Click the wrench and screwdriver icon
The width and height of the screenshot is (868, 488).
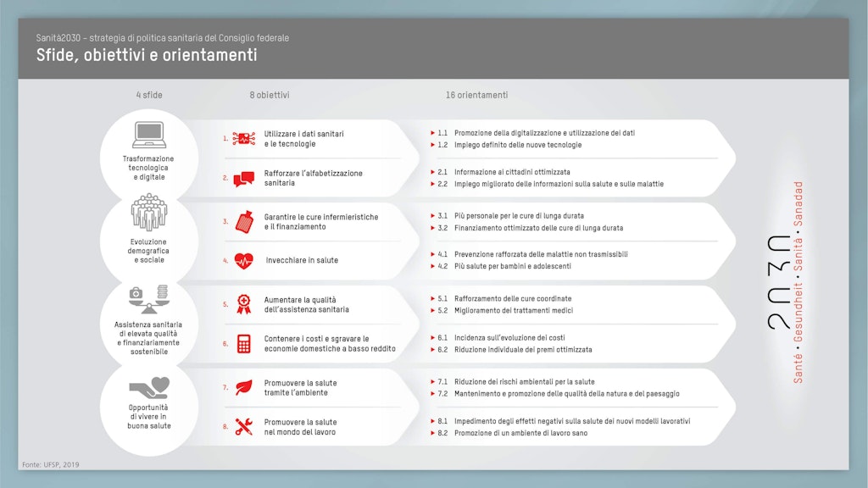pyautogui.click(x=244, y=427)
